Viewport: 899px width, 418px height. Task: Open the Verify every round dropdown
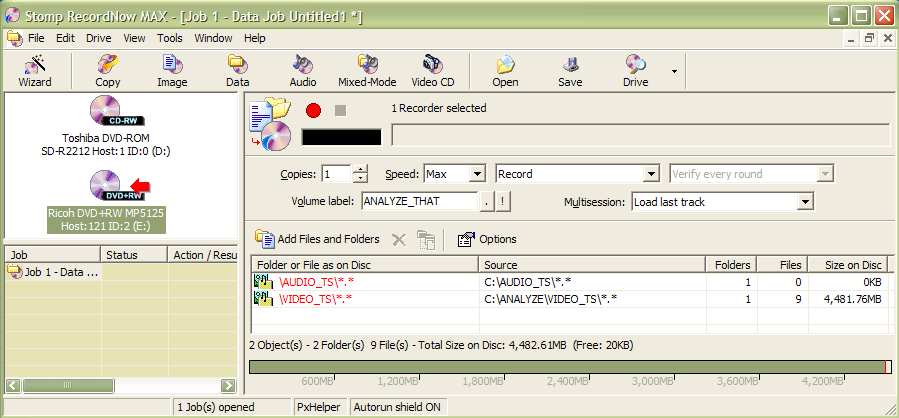coord(825,174)
